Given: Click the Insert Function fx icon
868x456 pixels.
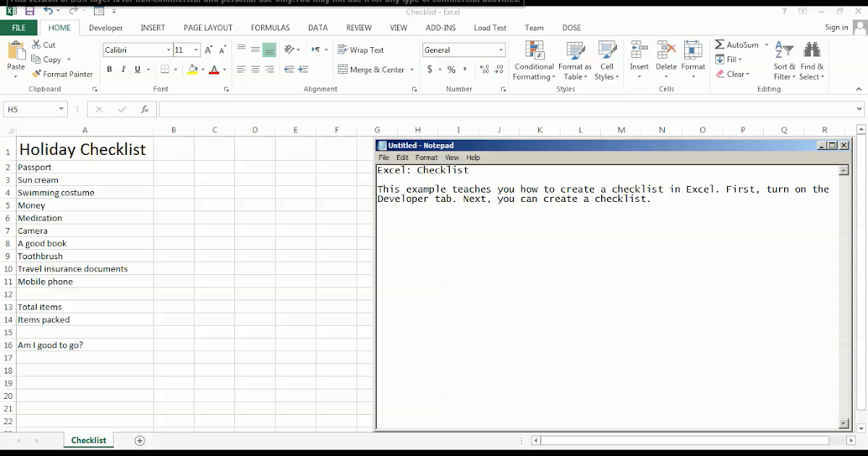Looking at the screenshot, I should (x=145, y=109).
